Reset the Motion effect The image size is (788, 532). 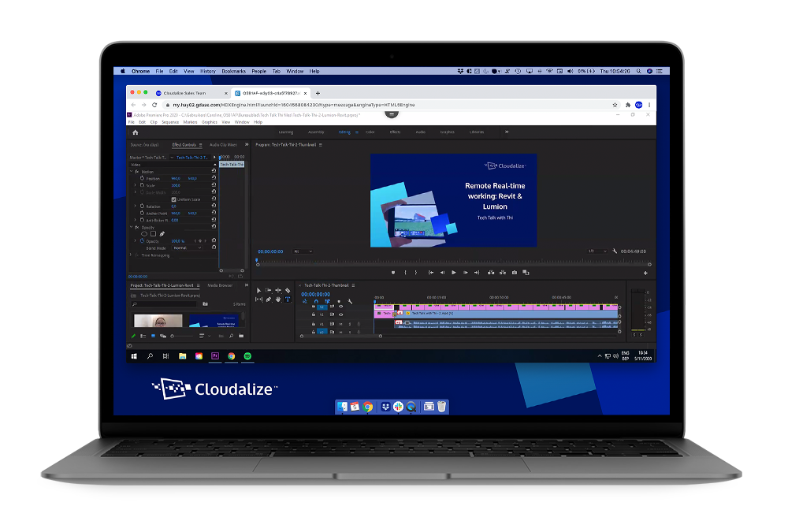(x=214, y=171)
